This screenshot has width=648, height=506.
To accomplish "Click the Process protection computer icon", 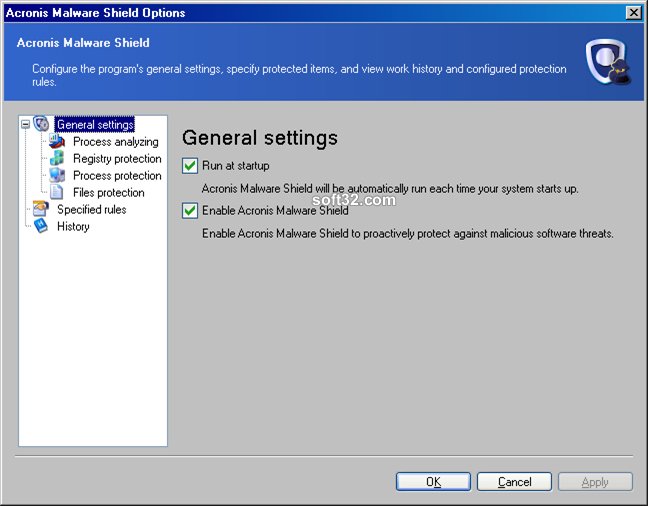I will coord(57,175).
